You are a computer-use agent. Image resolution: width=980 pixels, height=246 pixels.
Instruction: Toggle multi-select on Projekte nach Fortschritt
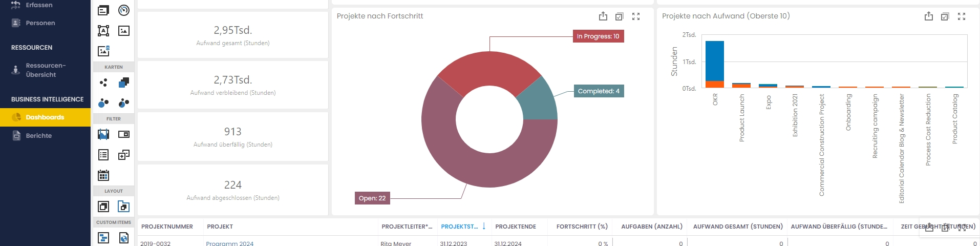pyautogui.click(x=620, y=16)
